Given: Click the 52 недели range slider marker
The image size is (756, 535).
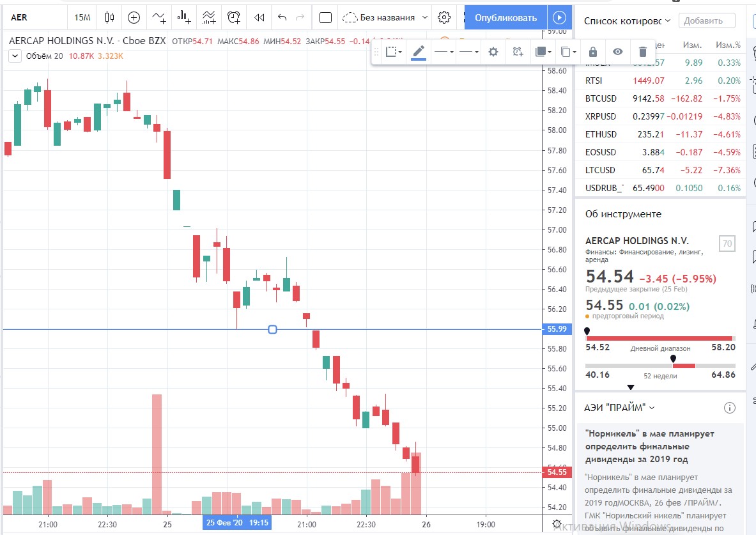Looking at the screenshot, I should [673, 359].
